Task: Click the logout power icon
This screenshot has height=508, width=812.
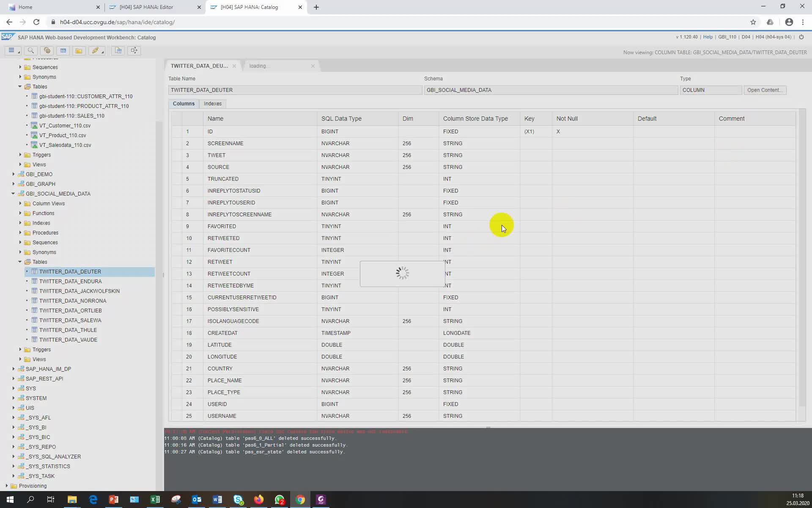Action: point(801,37)
